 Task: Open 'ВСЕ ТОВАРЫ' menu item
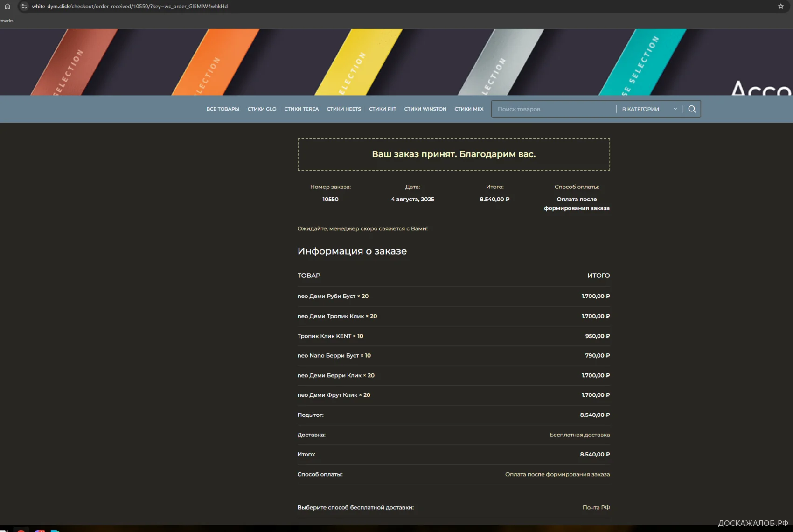(x=223, y=109)
